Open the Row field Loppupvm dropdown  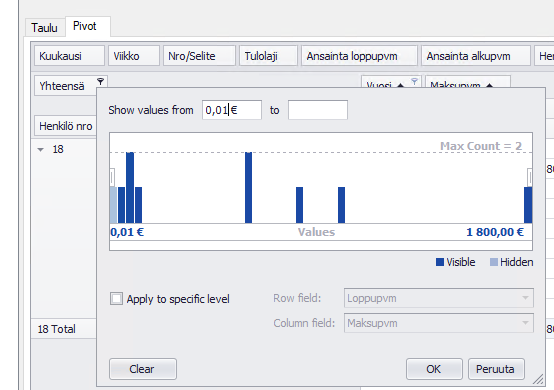[x=438, y=298]
